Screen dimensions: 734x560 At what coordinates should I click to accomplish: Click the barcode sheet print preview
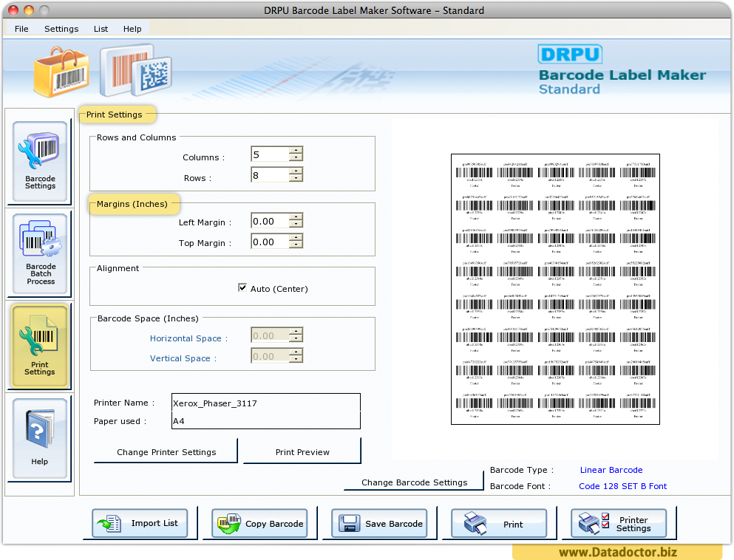pos(555,289)
